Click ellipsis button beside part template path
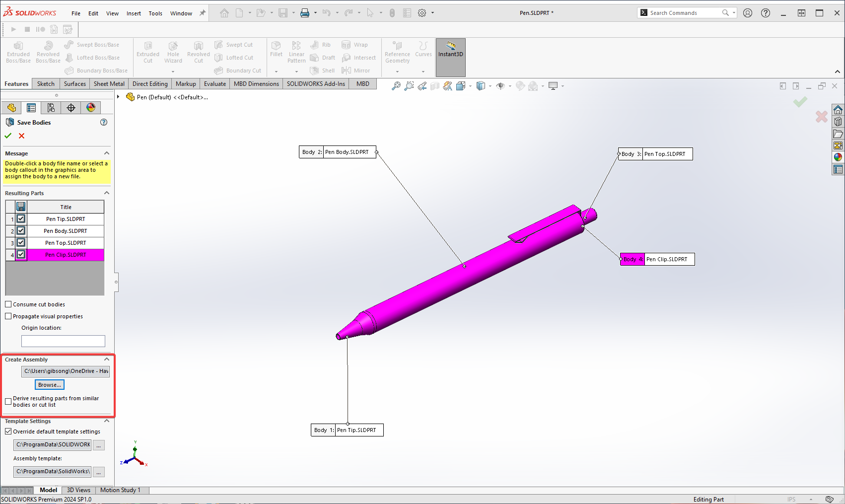 pyautogui.click(x=99, y=445)
